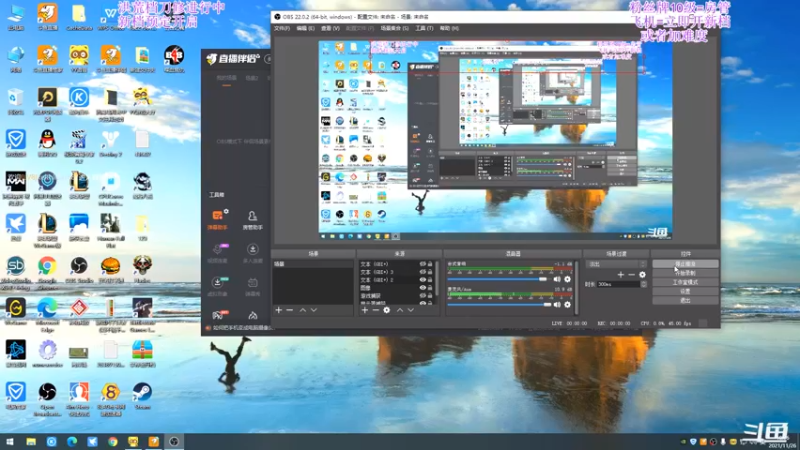Toggle visibility of the 游戏捕获 source
Viewport: 800px width, 450px height.
[x=422, y=296]
